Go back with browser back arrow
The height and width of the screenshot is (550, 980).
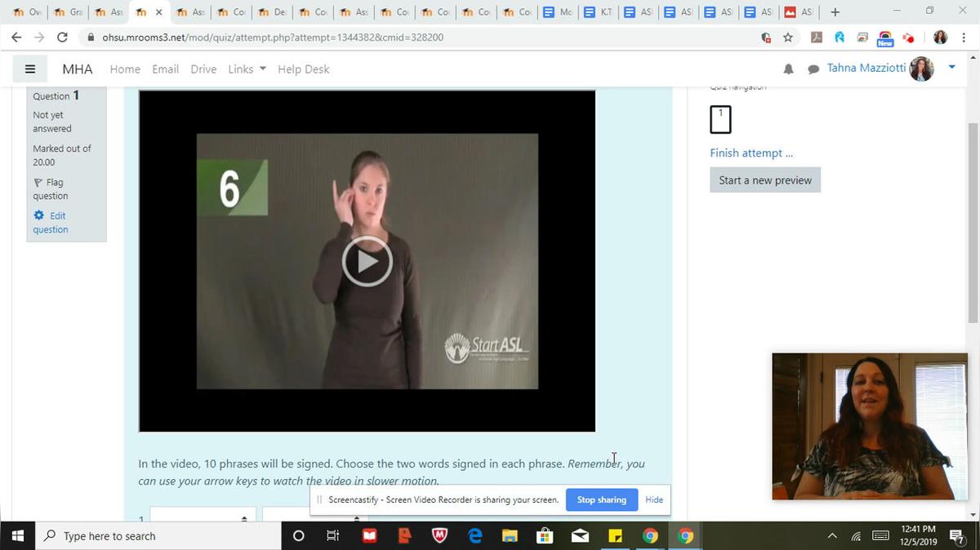(x=16, y=37)
